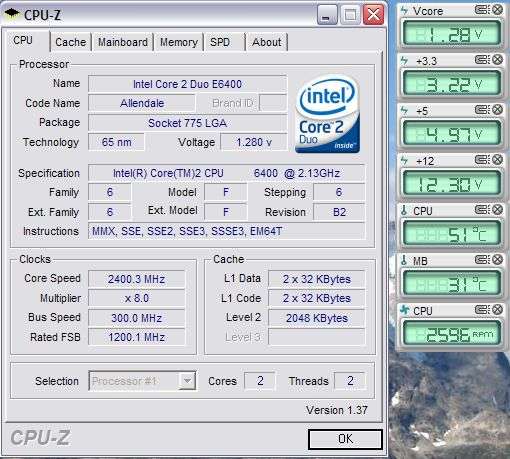Screen dimensions: 510x459
Task: Click the 12.30 V display
Action: click(x=452, y=184)
